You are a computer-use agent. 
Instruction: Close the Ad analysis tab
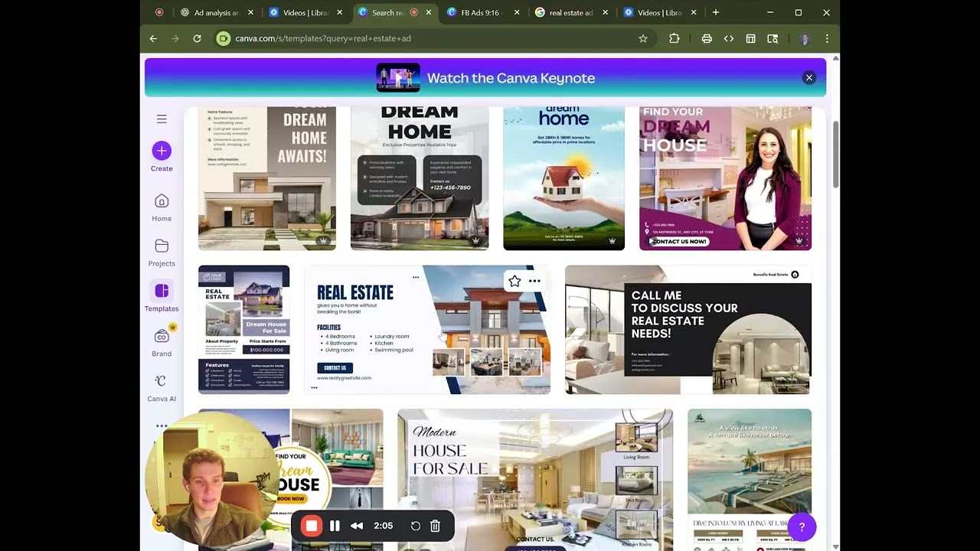click(250, 12)
